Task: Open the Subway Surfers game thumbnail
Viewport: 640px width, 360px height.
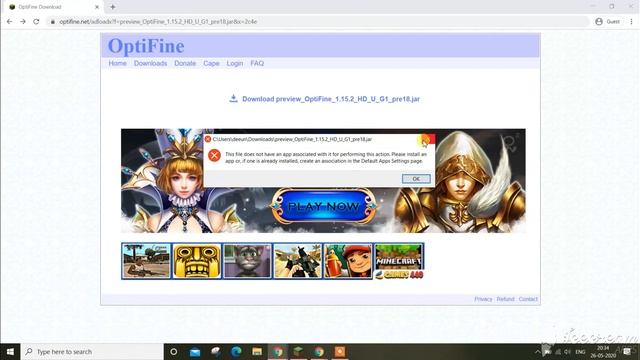Action: [348, 261]
